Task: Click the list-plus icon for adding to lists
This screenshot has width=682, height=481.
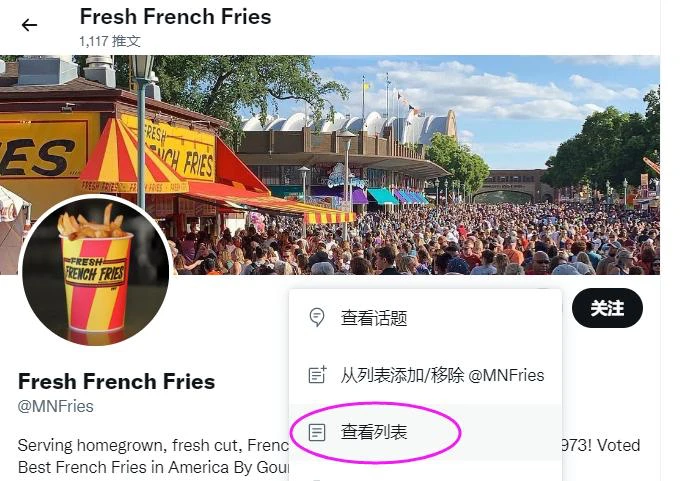Action: pos(318,375)
